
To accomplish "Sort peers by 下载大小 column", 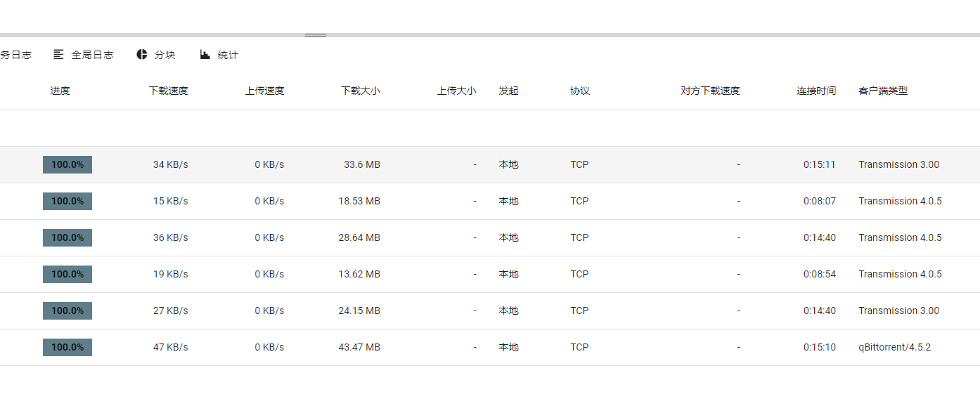I will [361, 91].
